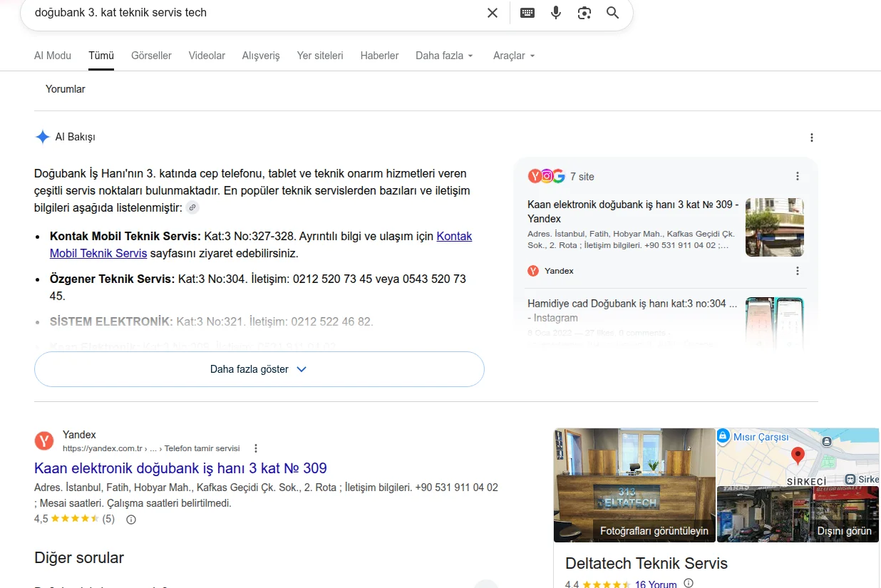Open AI Bakışı three-dot options menu
This screenshot has width=881, height=588.
[811, 138]
